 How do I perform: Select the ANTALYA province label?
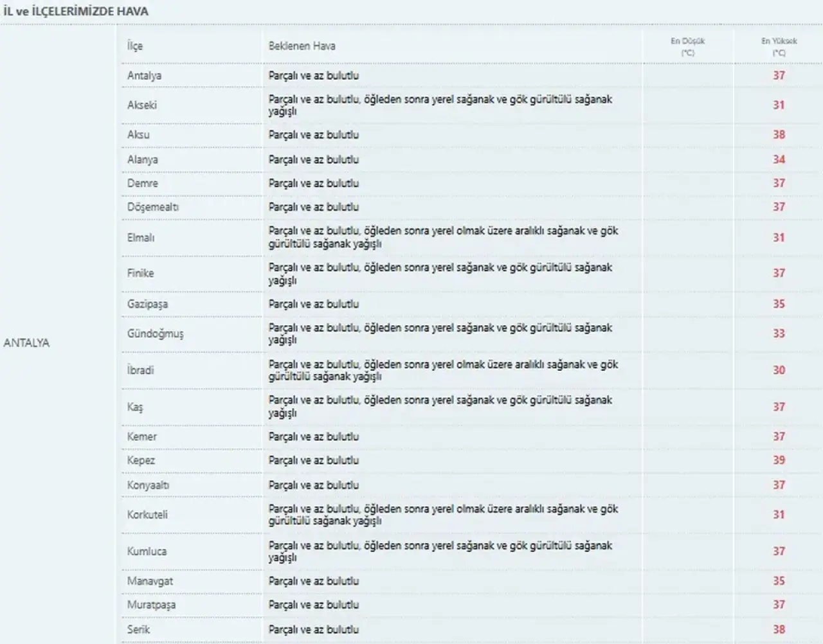coord(26,343)
